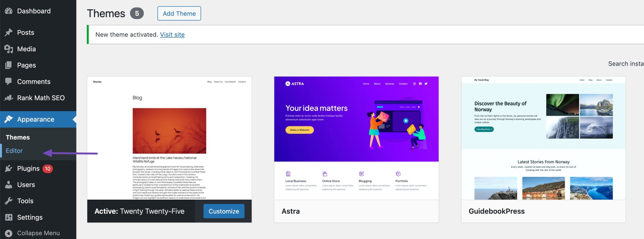Click Customize for Twenty Twenty-Five
The height and width of the screenshot is (239, 644).
(224, 211)
